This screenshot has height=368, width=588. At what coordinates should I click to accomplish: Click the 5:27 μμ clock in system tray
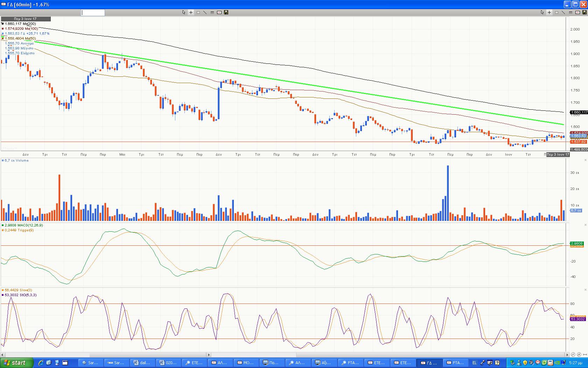576,363
